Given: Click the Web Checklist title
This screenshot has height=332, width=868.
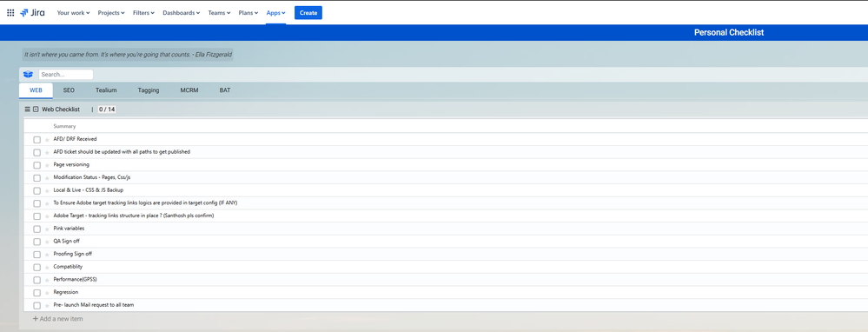Looking at the screenshot, I should pyautogui.click(x=61, y=110).
